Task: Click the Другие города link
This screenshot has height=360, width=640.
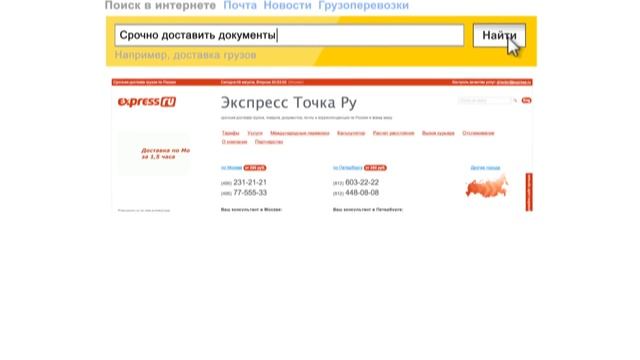Action: (485, 168)
